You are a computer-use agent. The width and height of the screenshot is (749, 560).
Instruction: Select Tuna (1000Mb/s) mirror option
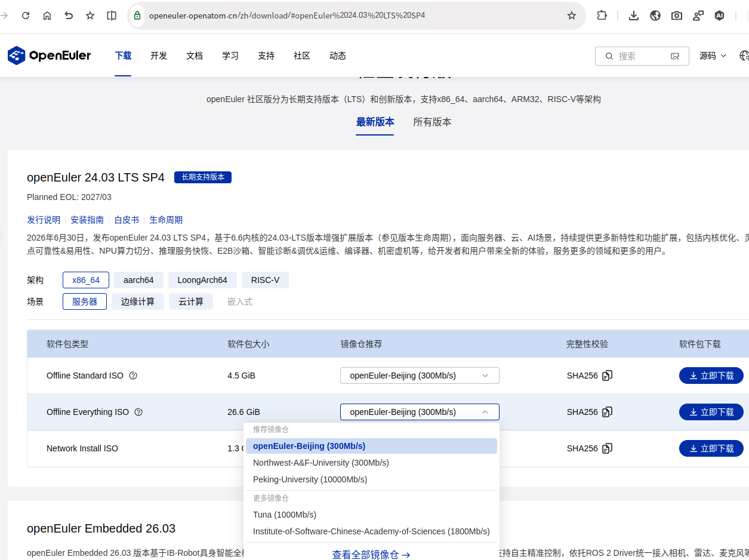pyautogui.click(x=371, y=515)
